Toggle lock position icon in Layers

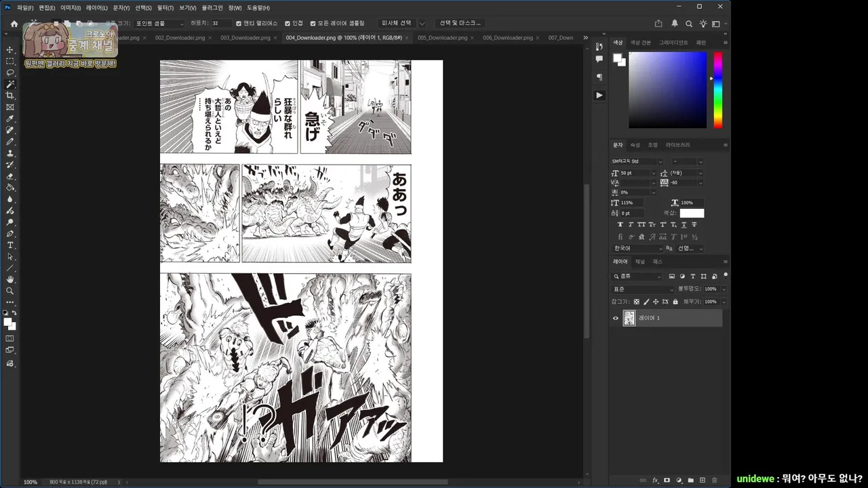656,302
